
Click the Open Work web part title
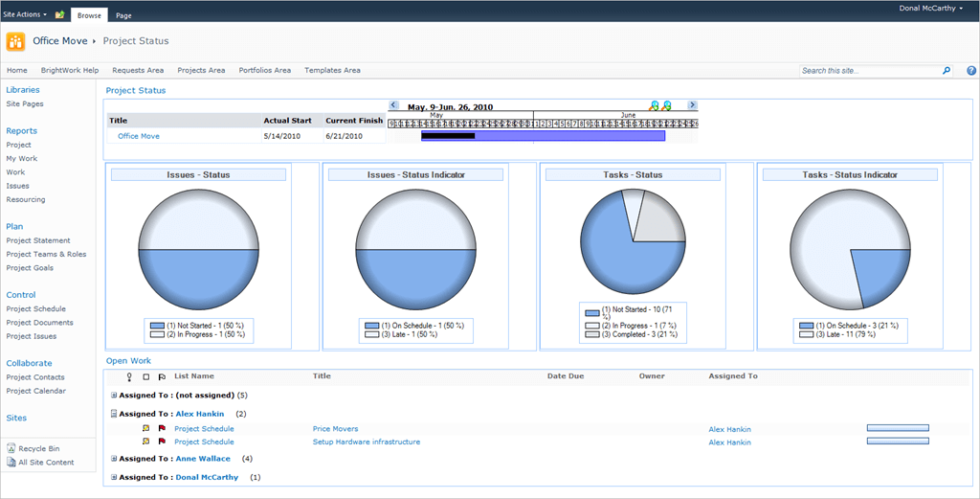tap(128, 361)
